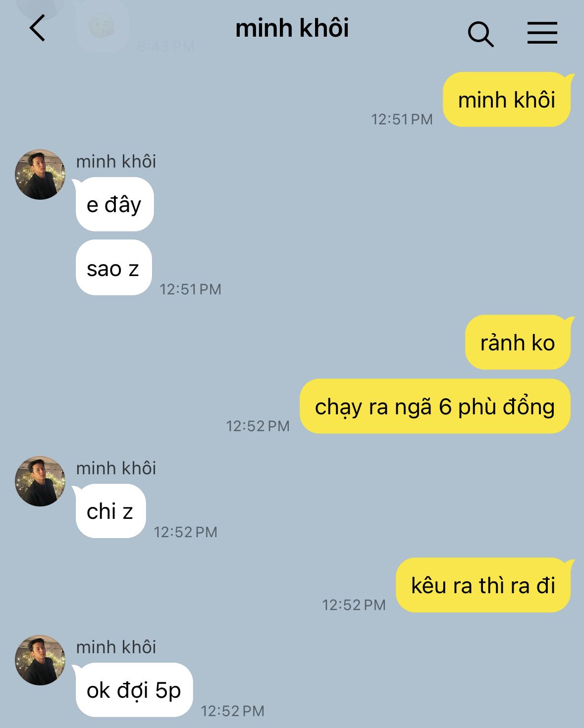Open the hamburger menu icon
This screenshot has height=728, width=584.
click(542, 33)
